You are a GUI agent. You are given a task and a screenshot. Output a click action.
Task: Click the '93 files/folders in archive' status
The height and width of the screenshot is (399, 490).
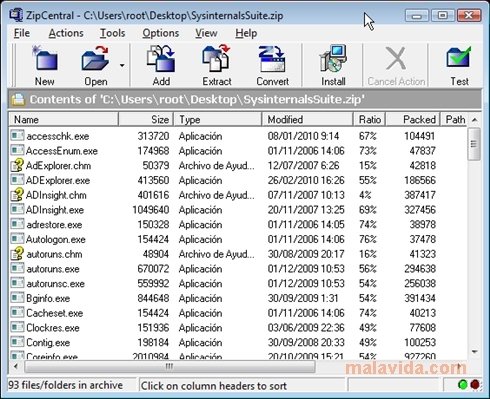65,385
